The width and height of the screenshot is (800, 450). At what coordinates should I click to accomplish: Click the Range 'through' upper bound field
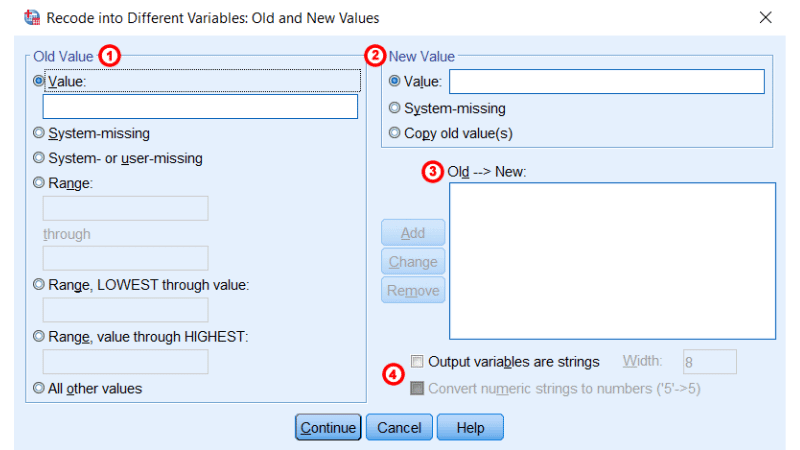[x=126, y=258]
